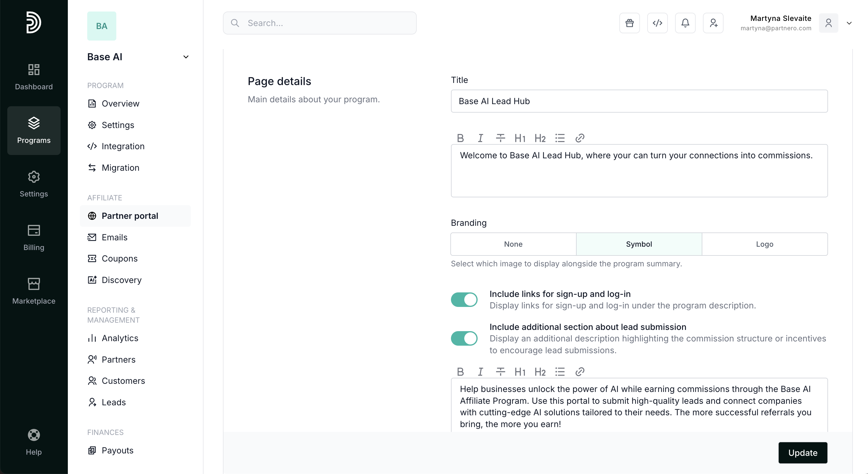This screenshot has width=868, height=474.
Task: Toggle bold in the welcome text editor
Action: coord(460,138)
